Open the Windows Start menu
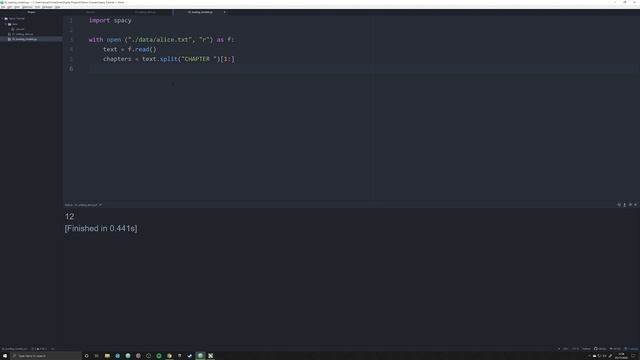This screenshot has height=360, width=640. tap(5, 356)
